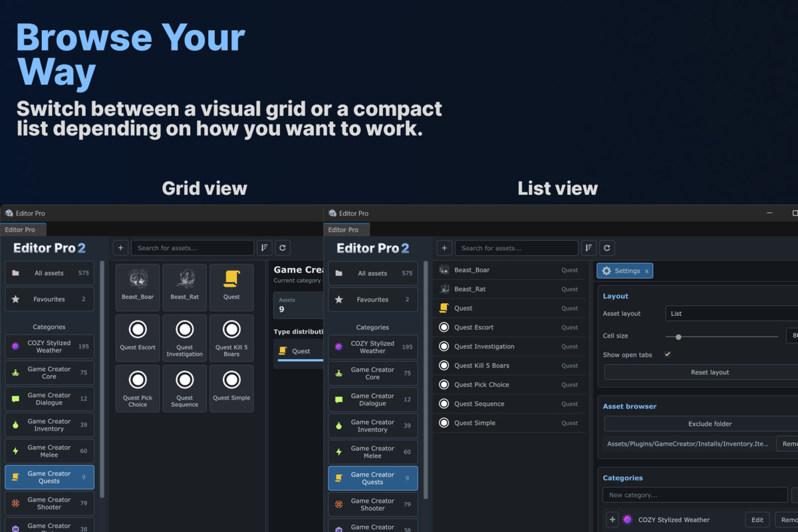This screenshot has width=798, height=532.
Task: Click the refresh icon in List view toolbar
Action: (606, 248)
